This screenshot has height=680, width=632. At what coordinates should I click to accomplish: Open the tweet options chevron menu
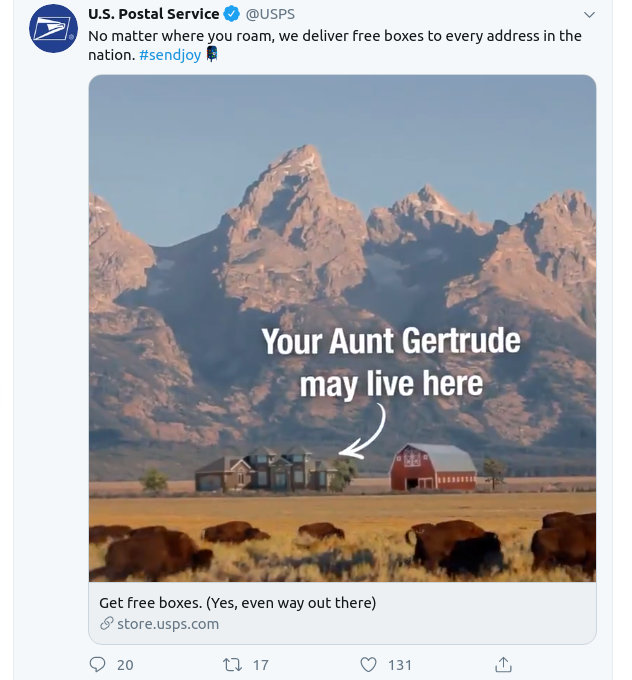click(x=589, y=15)
